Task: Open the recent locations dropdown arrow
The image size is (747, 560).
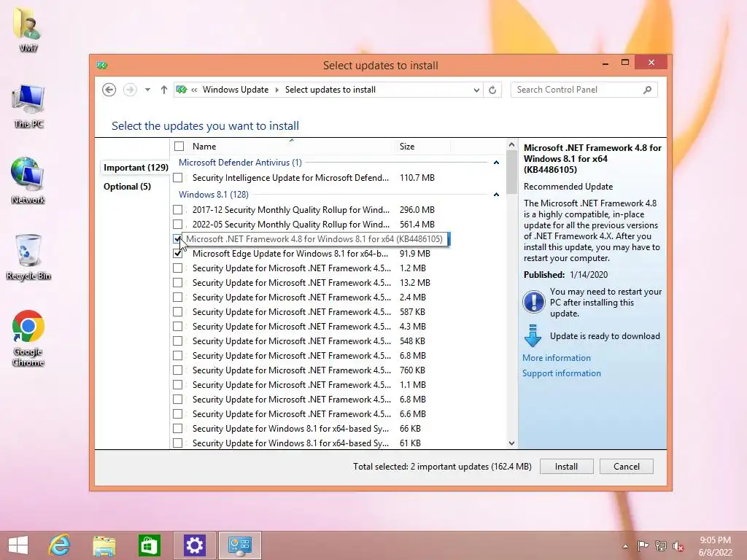Action: pos(147,90)
